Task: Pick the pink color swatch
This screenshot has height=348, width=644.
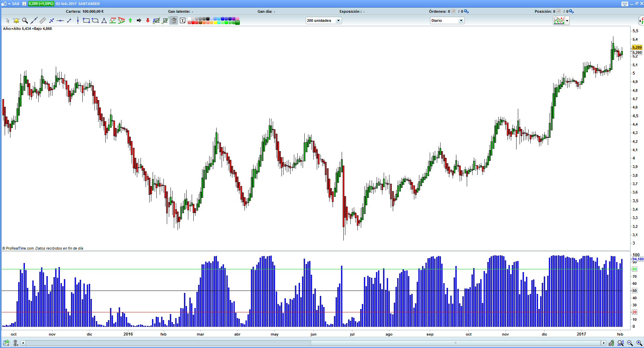Action: click(237, 19)
